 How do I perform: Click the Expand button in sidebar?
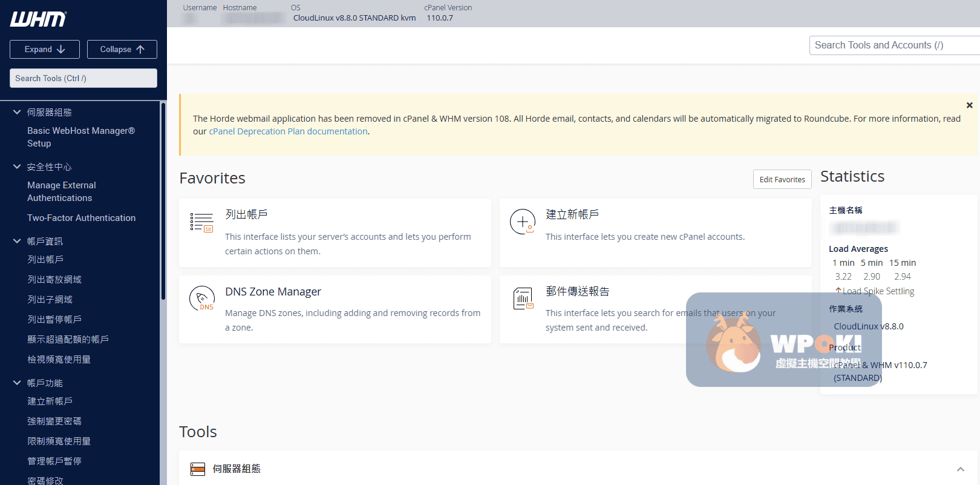point(45,49)
